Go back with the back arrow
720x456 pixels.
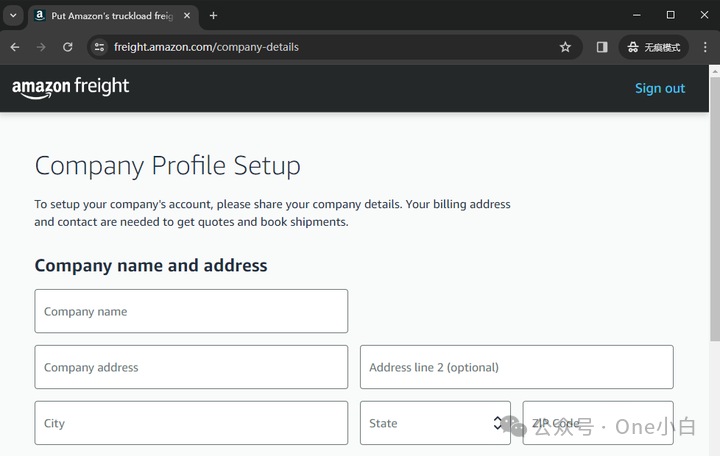(x=15, y=47)
